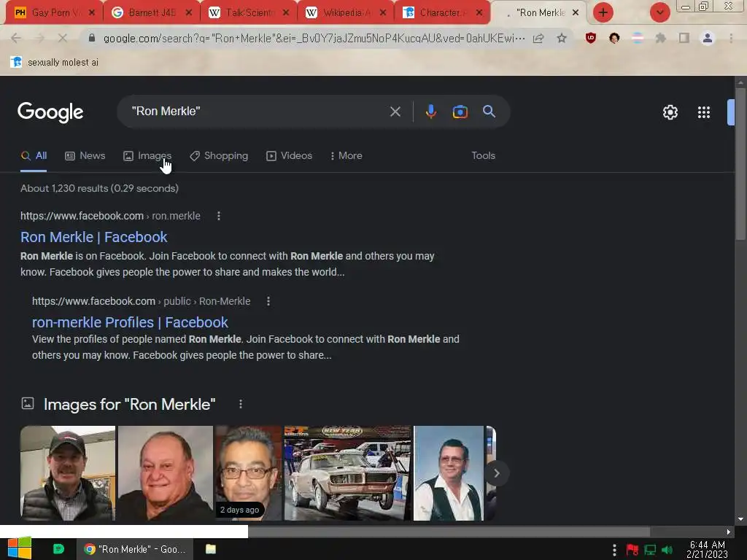This screenshot has width=747, height=560.
Task: Close the Barnett J45 tab
Action: [189, 12]
